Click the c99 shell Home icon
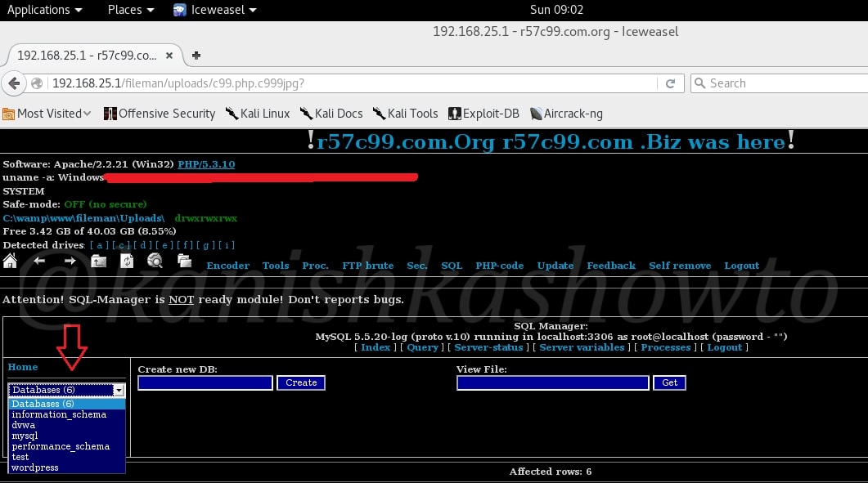 click(10, 261)
